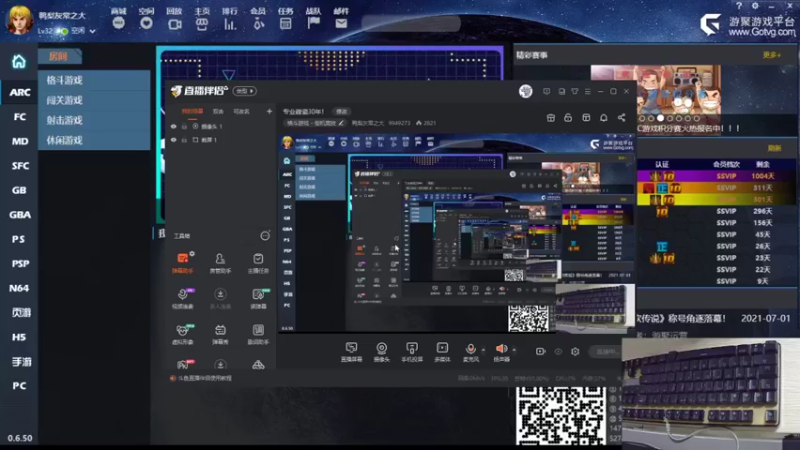Select the N64 platform tab in the sidebar

coord(19,288)
